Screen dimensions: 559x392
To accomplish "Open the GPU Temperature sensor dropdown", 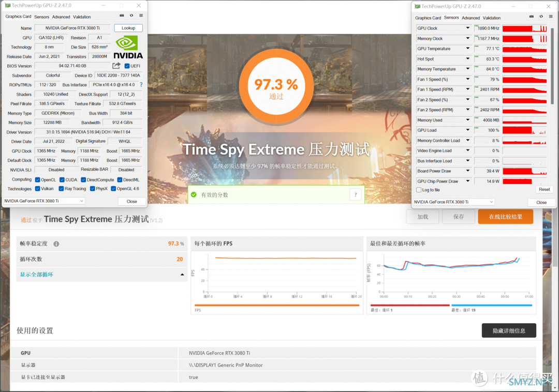I will click(468, 49).
